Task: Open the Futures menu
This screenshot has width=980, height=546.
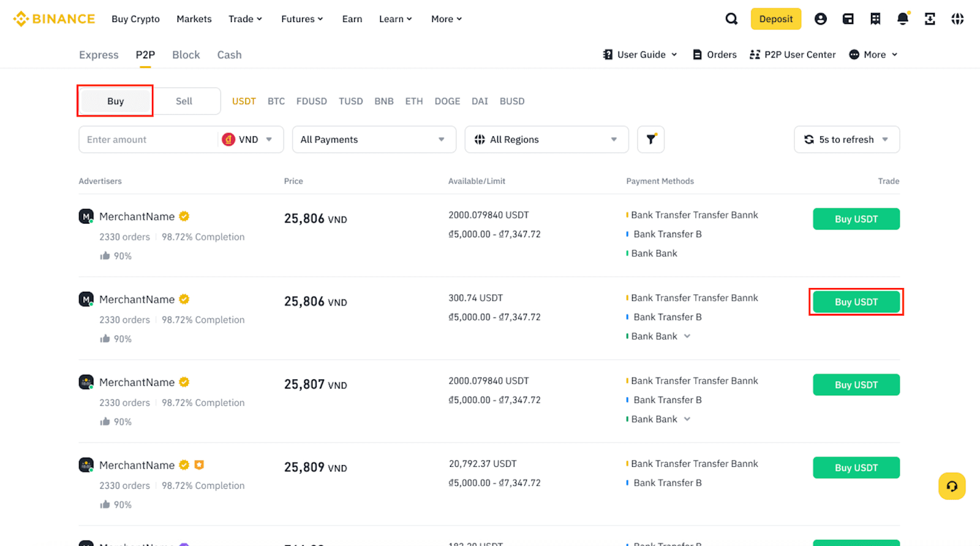Action: pyautogui.click(x=301, y=19)
